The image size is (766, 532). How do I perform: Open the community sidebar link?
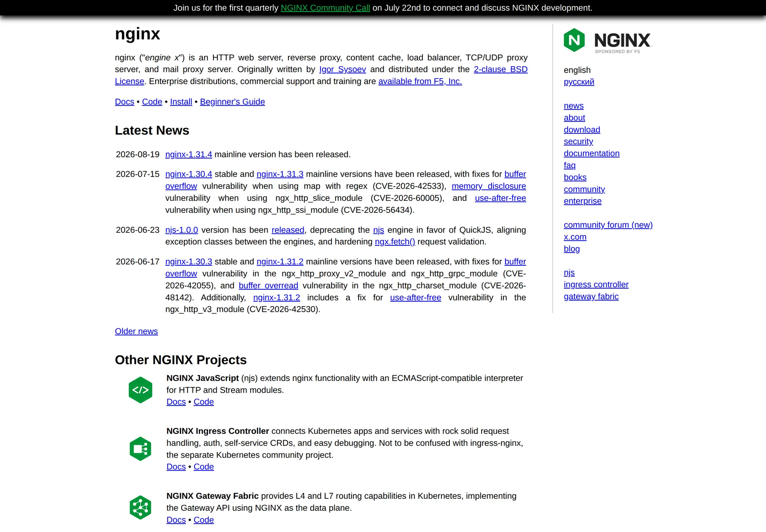pos(584,189)
